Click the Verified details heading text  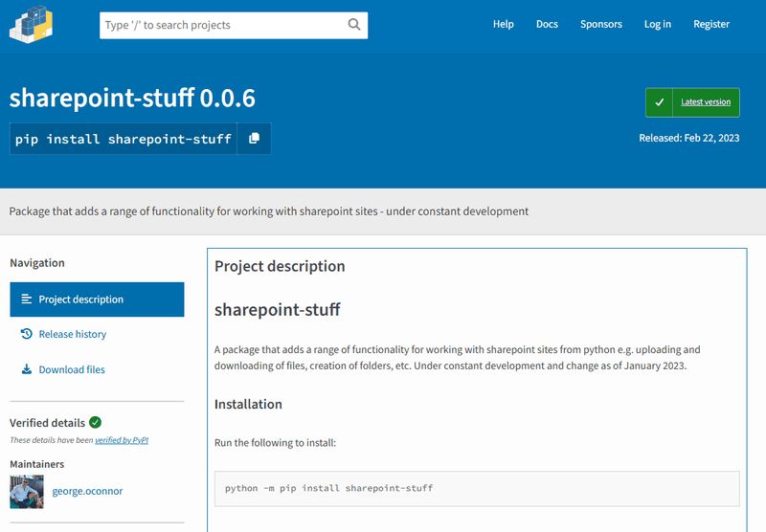(x=47, y=423)
